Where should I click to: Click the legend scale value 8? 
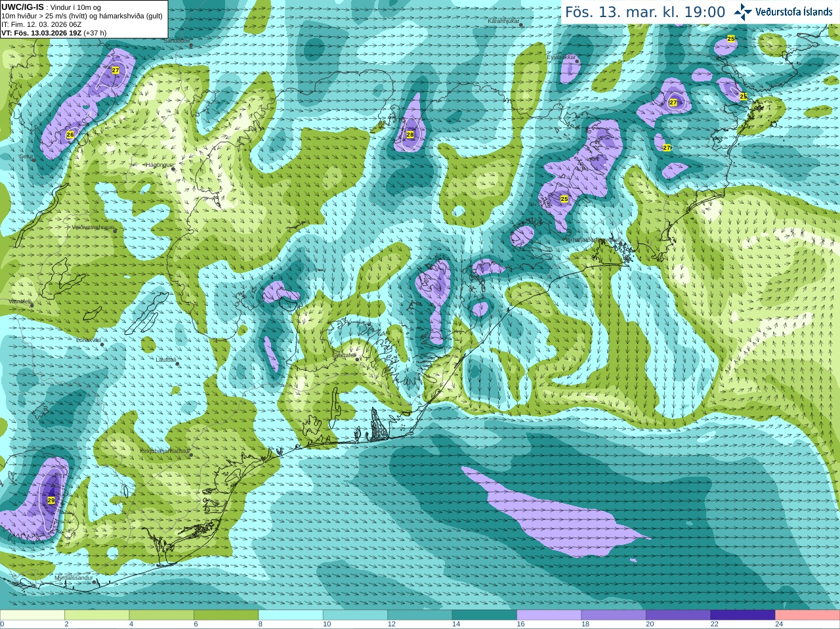click(261, 624)
